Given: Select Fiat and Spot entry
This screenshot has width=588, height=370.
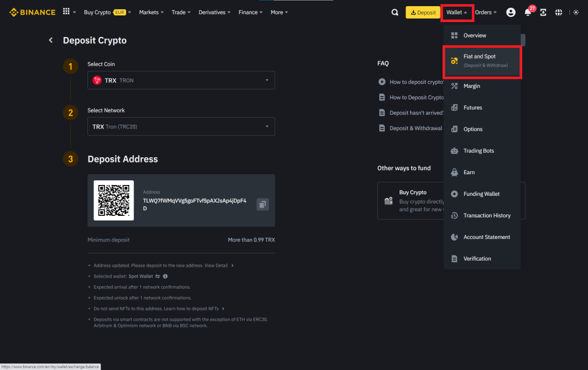Looking at the screenshot, I should (482, 61).
